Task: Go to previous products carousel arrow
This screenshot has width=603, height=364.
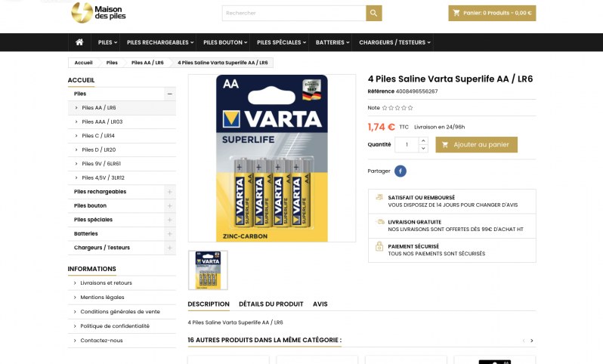Action: pos(524,341)
